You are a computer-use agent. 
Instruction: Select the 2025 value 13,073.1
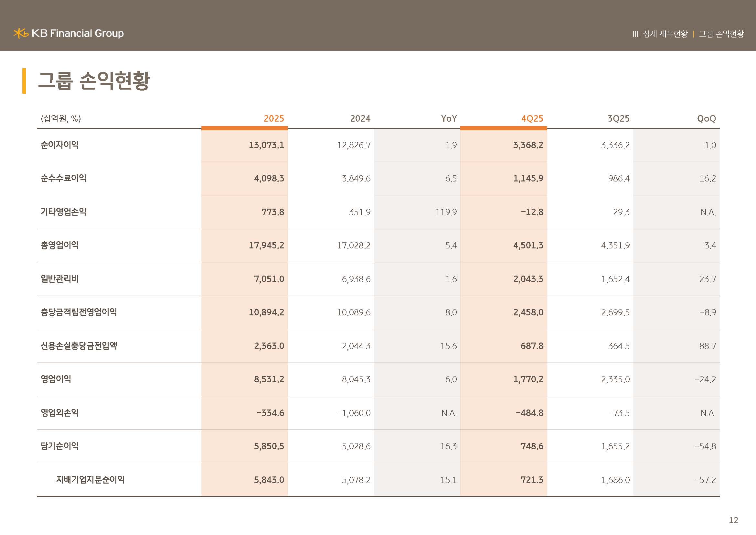[x=266, y=145]
